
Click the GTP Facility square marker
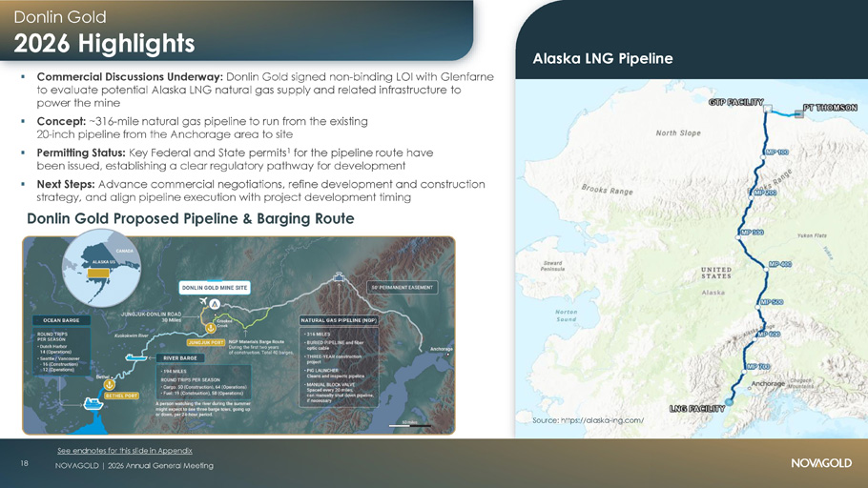(768, 109)
